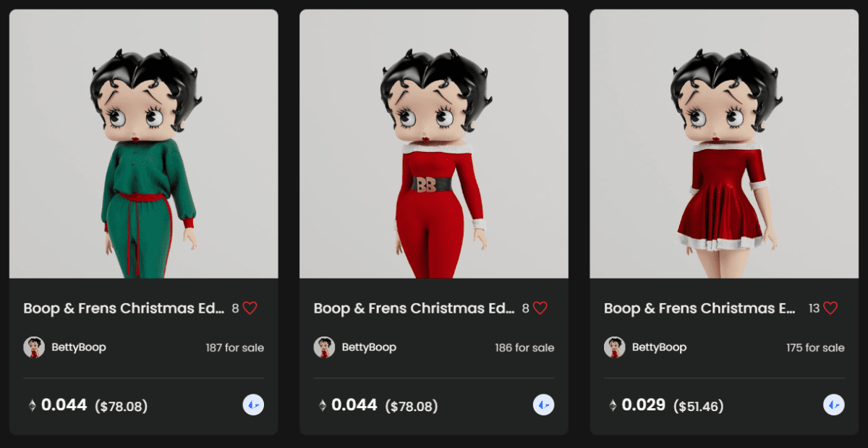Image resolution: width=868 pixels, height=448 pixels.
Task: Click blue marketplace badge on green outfit card
Action: click(x=253, y=405)
